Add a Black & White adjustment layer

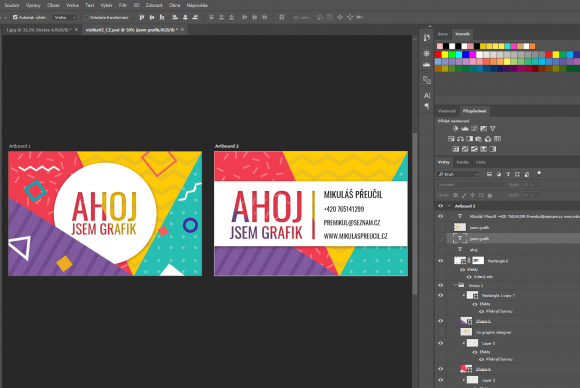(x=469, y=139)
